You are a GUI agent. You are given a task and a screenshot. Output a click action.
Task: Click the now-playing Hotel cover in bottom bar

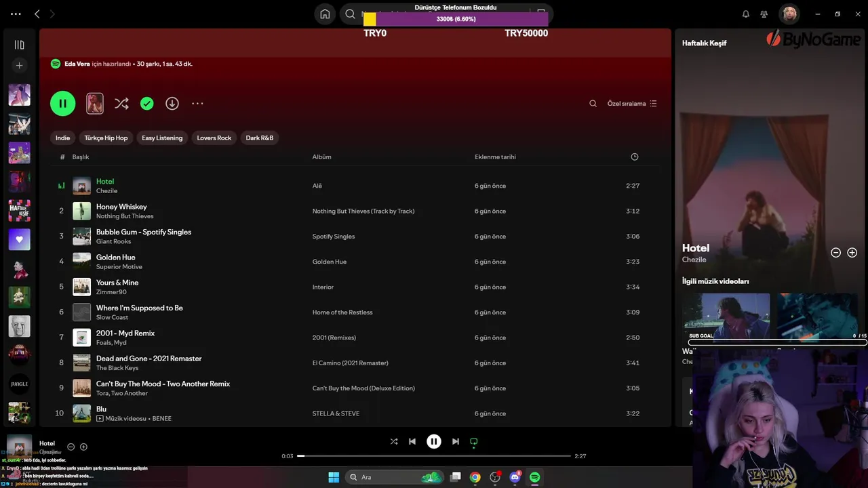[x=19, y=447]
